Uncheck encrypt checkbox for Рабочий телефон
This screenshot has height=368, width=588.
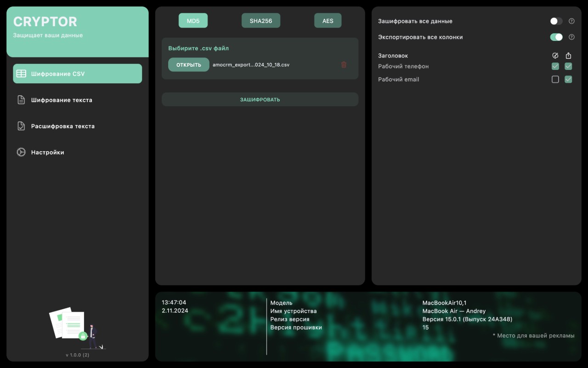[x=555, y=66]
